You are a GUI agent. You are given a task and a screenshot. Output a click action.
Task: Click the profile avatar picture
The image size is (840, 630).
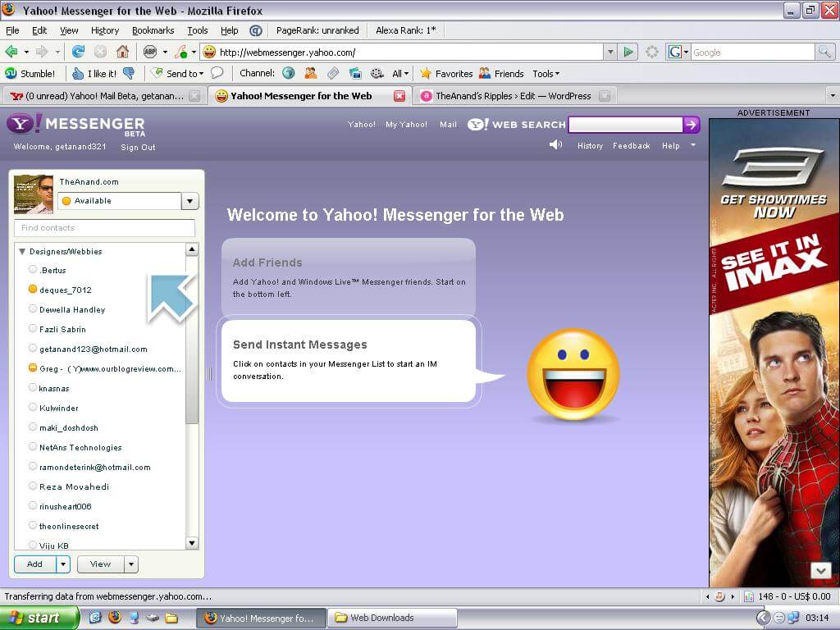34,194
